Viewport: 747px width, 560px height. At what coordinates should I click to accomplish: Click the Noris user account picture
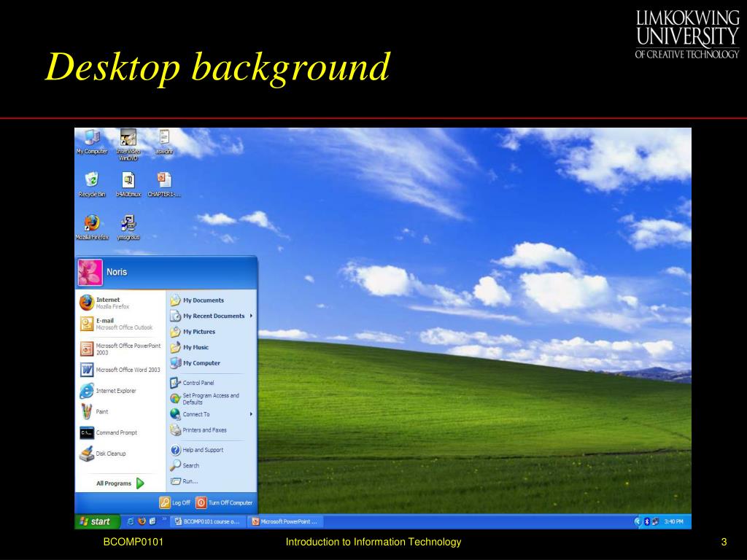[x=90, y=272]
